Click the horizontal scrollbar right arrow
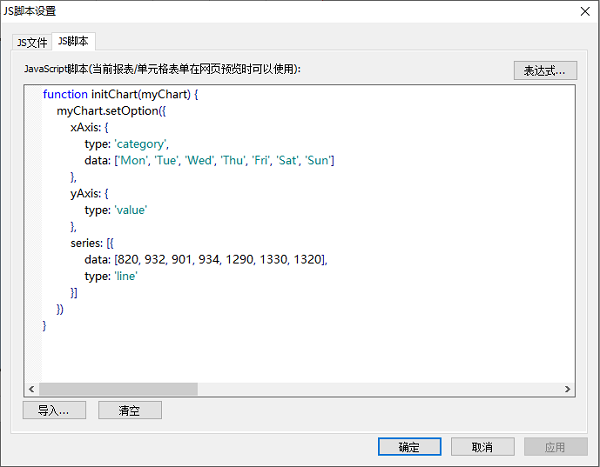Viewport: 600px width, 467px height. (568, 389)
